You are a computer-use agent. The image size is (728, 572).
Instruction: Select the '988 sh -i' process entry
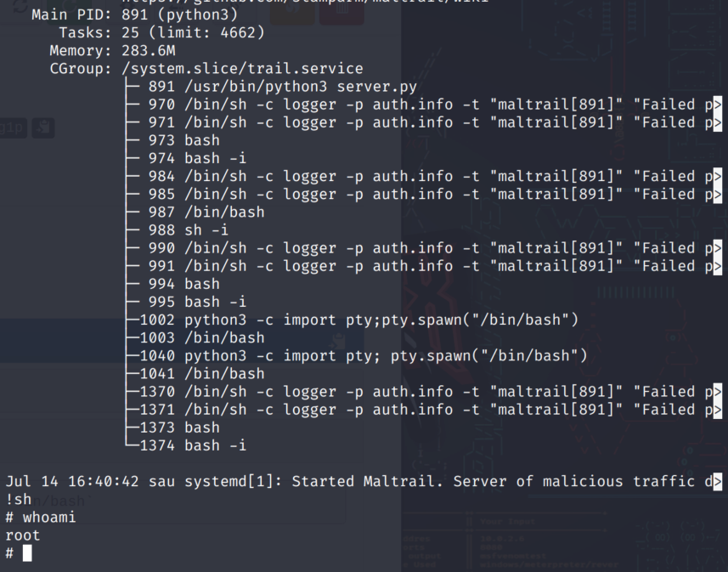(x=188, y=230)
